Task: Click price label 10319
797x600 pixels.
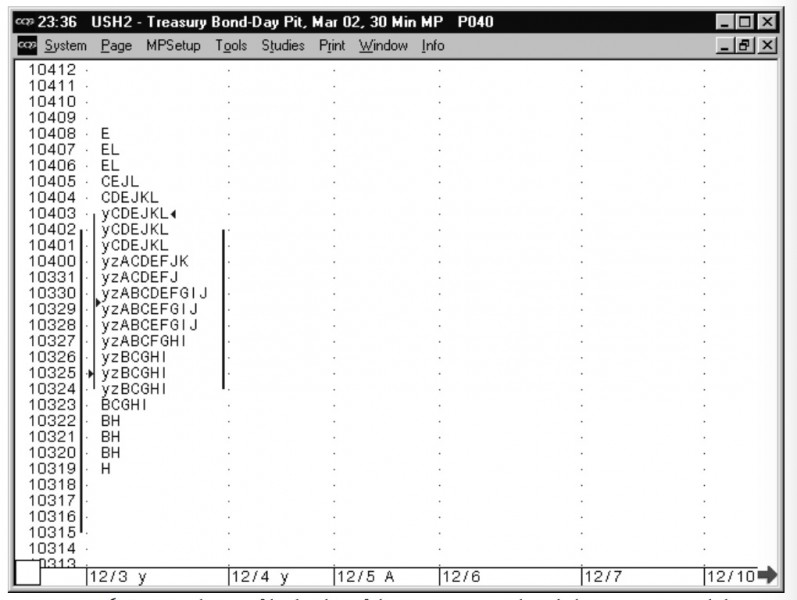Action: pos(52,469)
